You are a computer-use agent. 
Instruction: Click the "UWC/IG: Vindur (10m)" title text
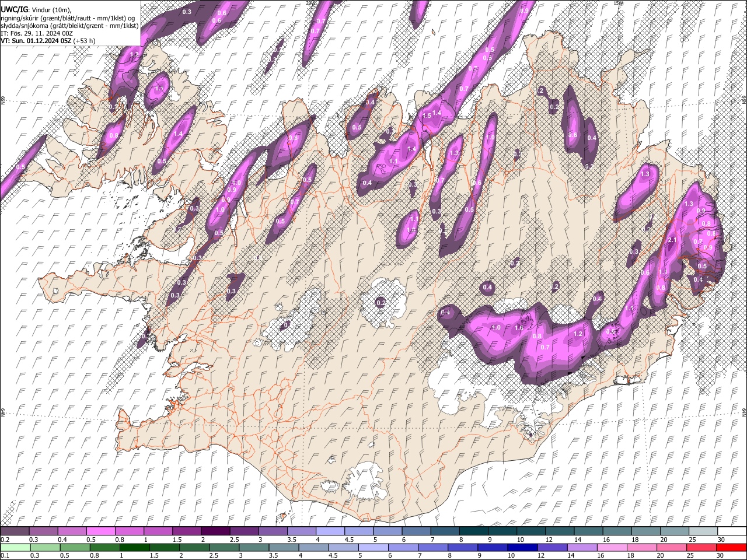pyautogui.click(x=36, y=10)
